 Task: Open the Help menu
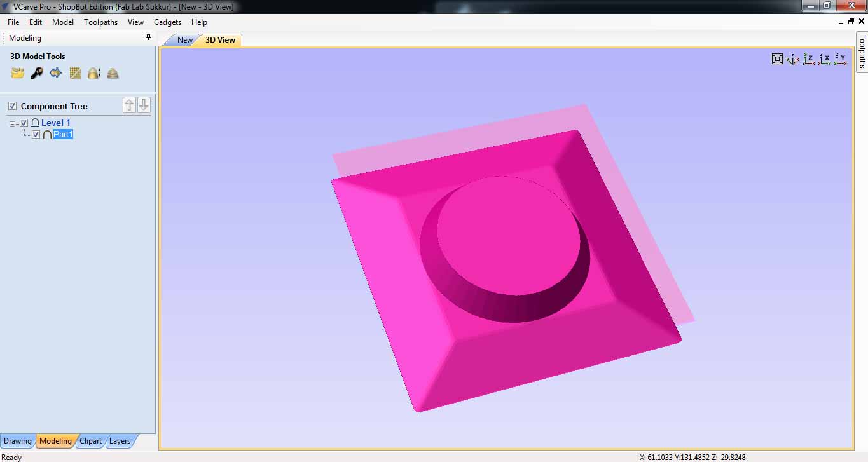tap(199, 22)
